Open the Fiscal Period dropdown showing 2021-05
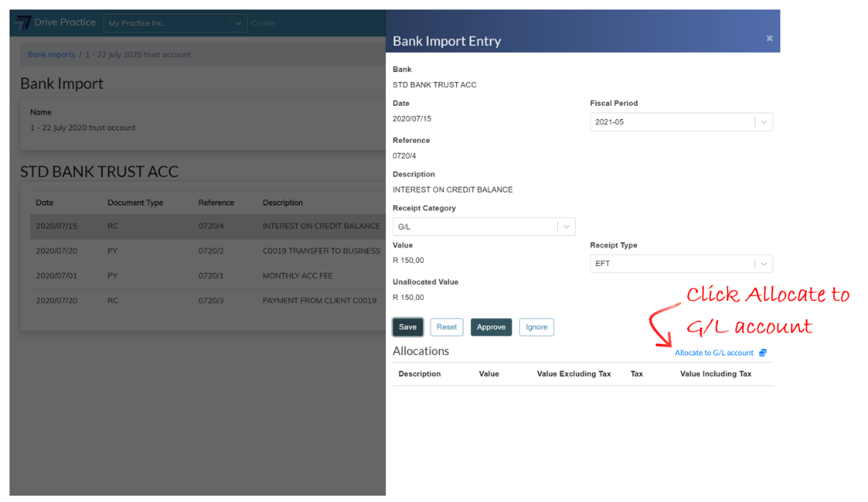Image resolution: width=868 pixels, height=502 pixels. coord(681,122)
